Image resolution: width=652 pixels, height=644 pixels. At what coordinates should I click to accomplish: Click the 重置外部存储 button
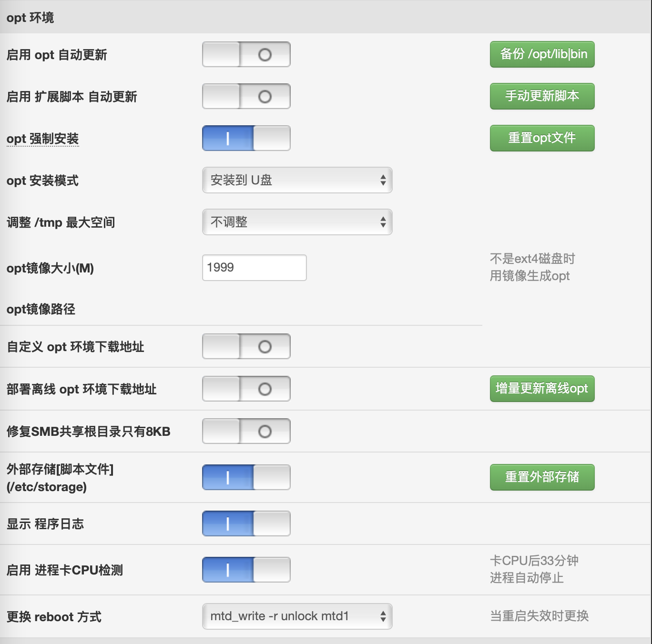pos(542,477)
